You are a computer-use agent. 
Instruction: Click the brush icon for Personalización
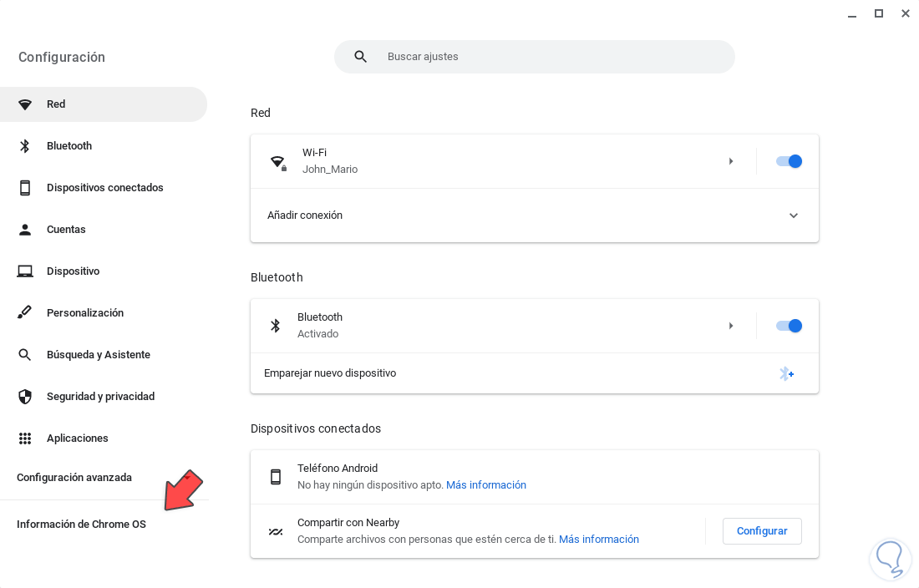[x=25, y=313]
